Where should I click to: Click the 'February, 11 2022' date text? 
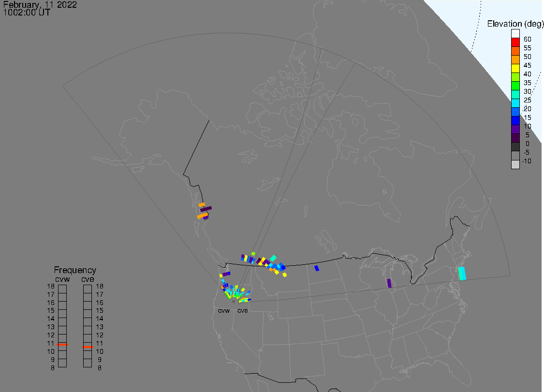(x=40, y=4)
